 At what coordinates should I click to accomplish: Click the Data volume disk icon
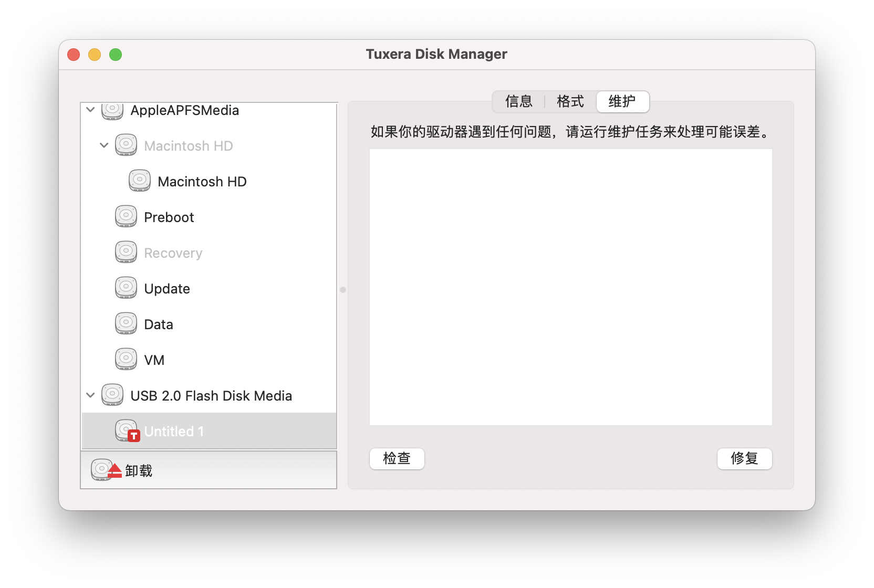126,324
